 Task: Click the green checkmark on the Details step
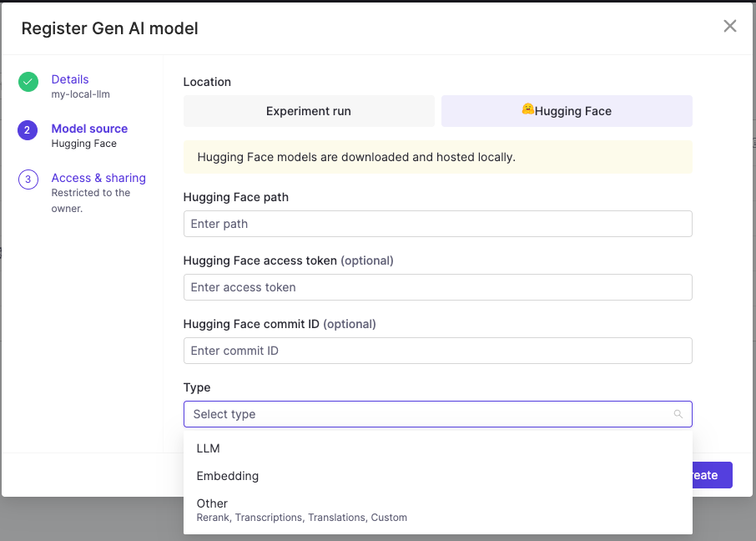(x=28, y=83)
